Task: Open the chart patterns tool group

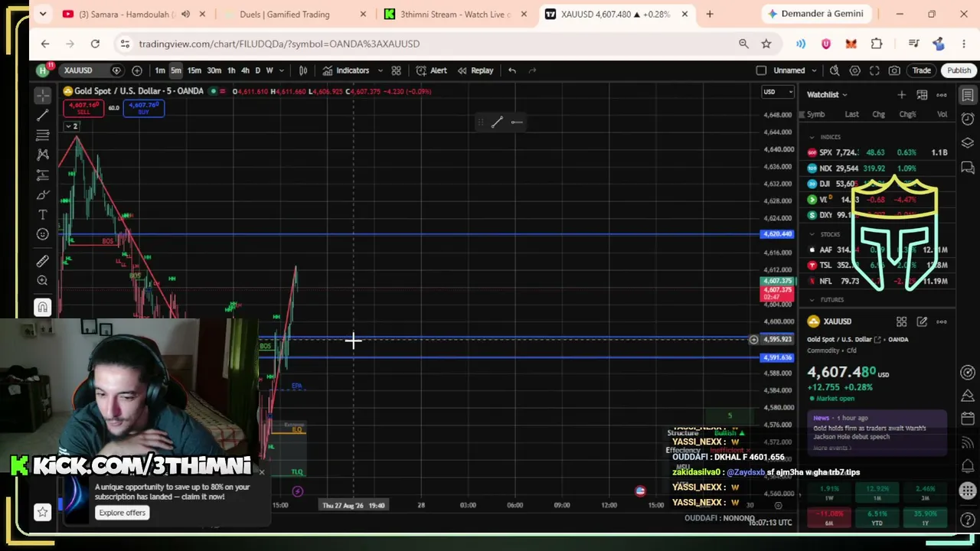Action: click(x=43, y=155)
